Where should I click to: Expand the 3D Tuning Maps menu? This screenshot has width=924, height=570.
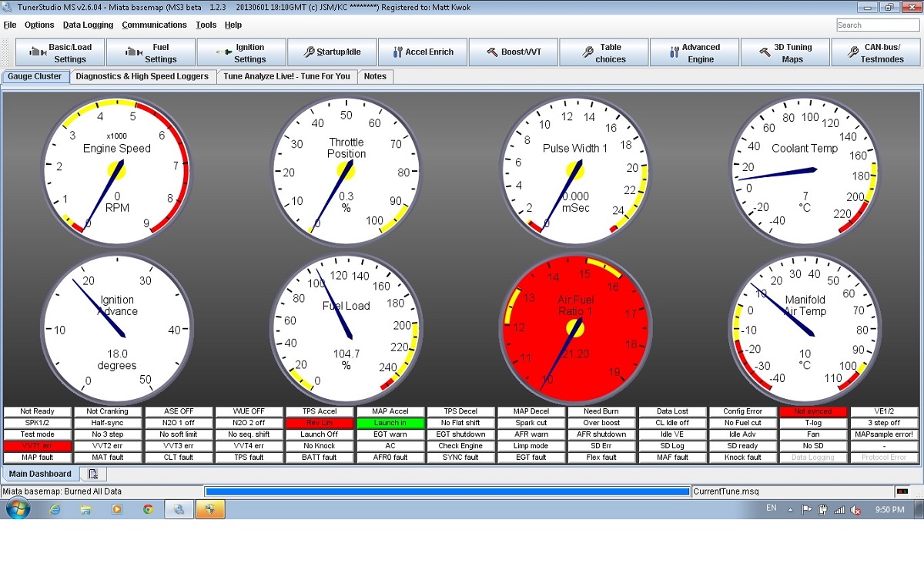tap(785, 52)
